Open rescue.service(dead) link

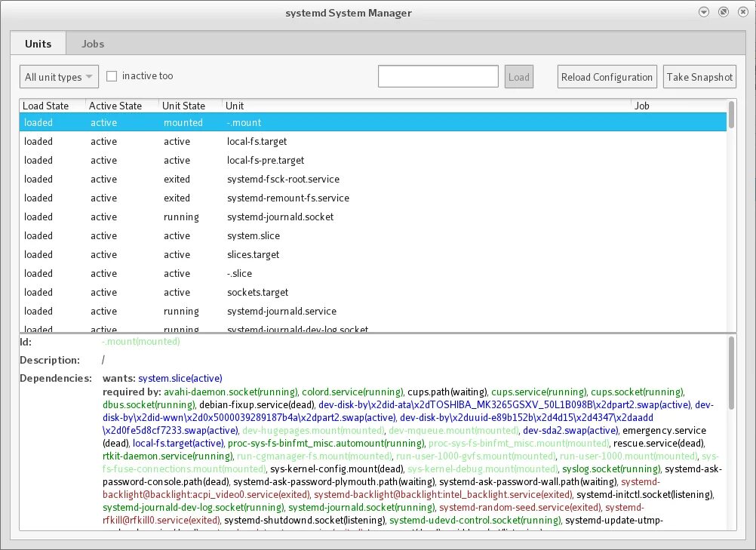tap(659, 443)
